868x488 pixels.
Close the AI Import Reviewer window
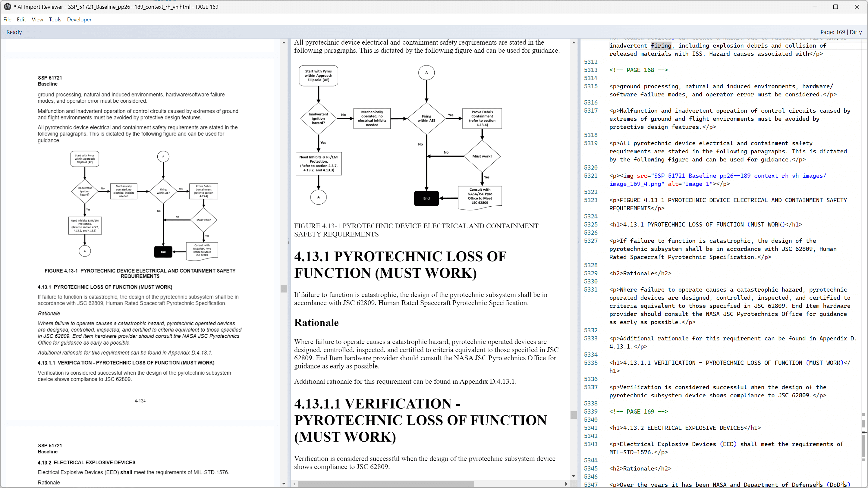857,7
